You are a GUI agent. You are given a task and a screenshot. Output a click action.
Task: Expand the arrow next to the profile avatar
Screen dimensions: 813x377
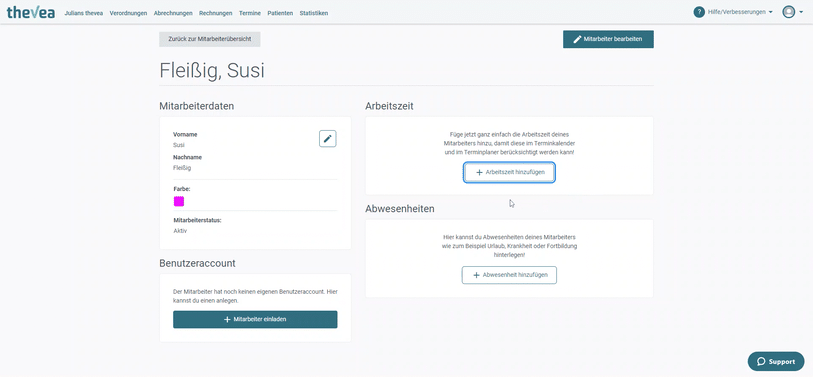coord(801,12)
